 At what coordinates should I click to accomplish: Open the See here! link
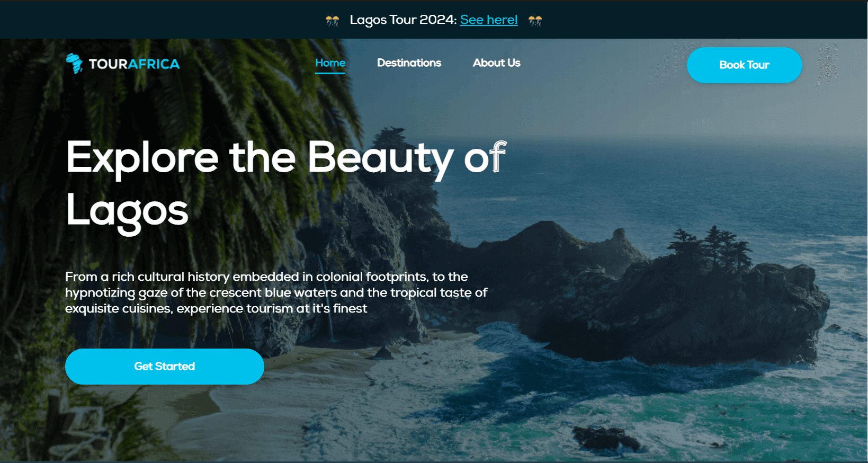pos(489,20)
